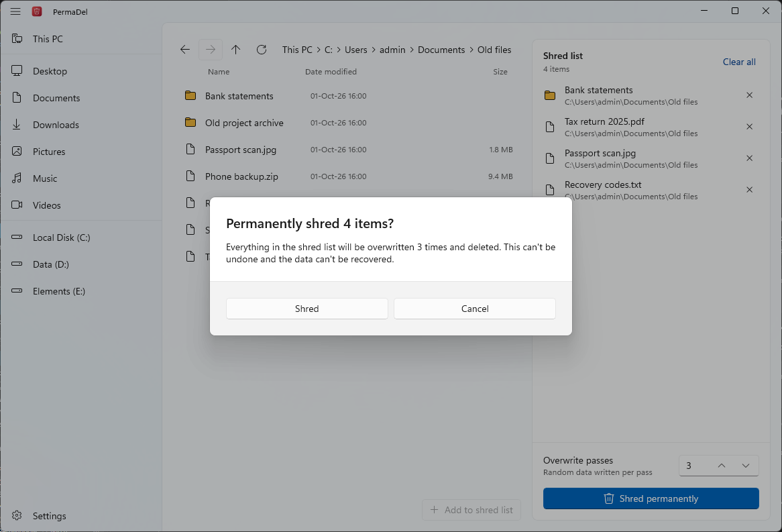Select Data (D:) drive

80,264
